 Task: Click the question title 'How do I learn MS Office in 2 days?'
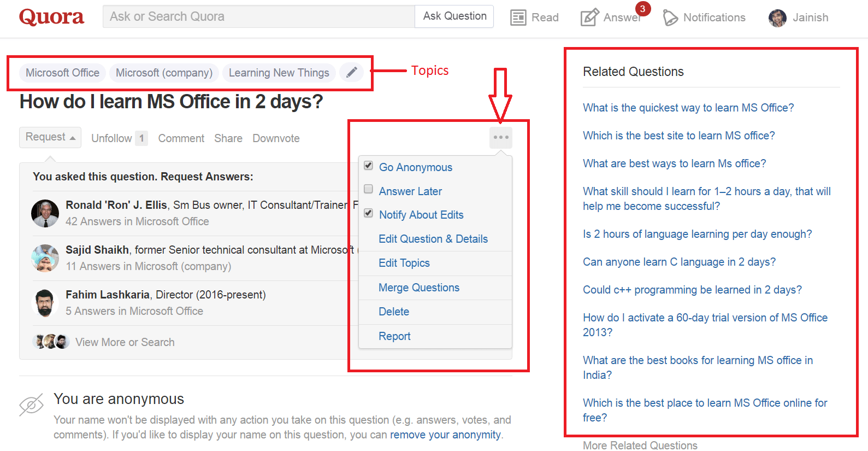[x=172, y=102]
